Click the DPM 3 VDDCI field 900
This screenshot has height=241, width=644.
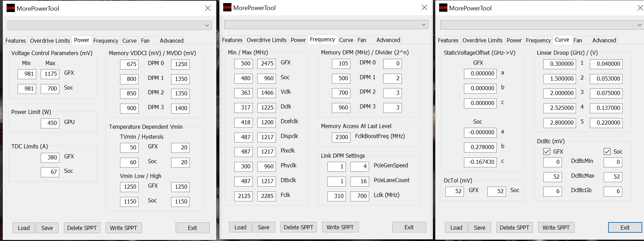[x=129, y=108]
